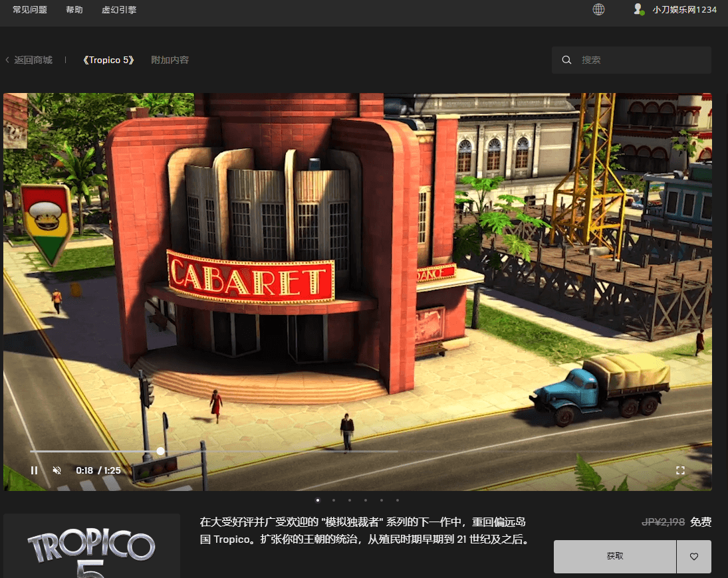Focus the 搜索 search field
728x578 pixels.
[x=632, y=60]
